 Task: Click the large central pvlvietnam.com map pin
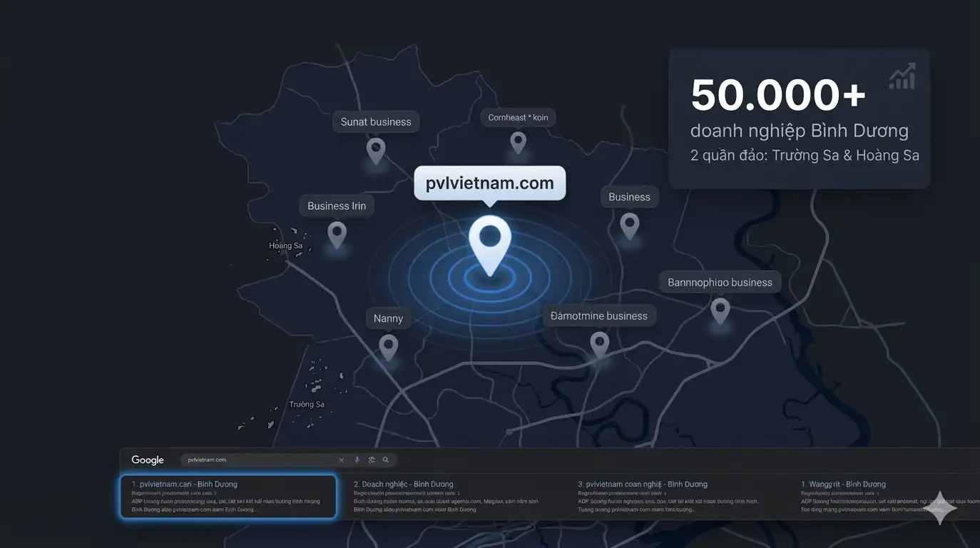coord(490,245)
